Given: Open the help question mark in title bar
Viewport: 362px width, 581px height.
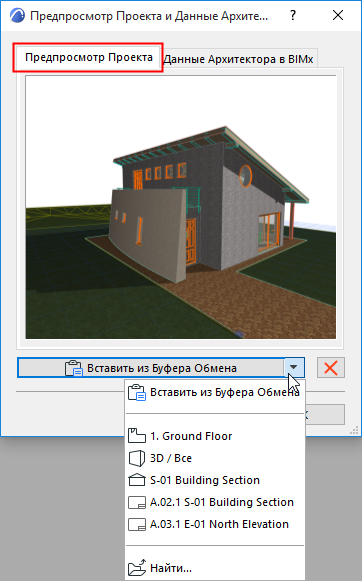Looking at the screenshot, I should click(x=293, y=15).
